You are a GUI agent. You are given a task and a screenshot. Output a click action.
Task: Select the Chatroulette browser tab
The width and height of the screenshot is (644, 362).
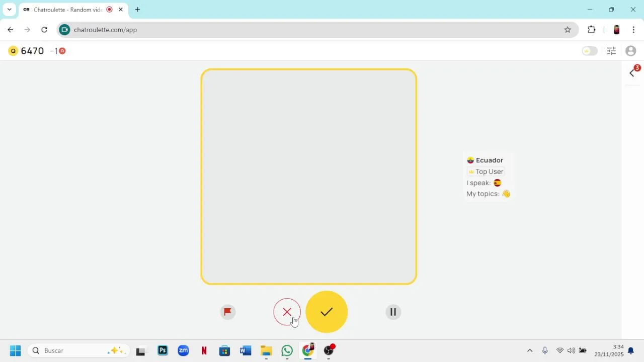tap(72, 10)
